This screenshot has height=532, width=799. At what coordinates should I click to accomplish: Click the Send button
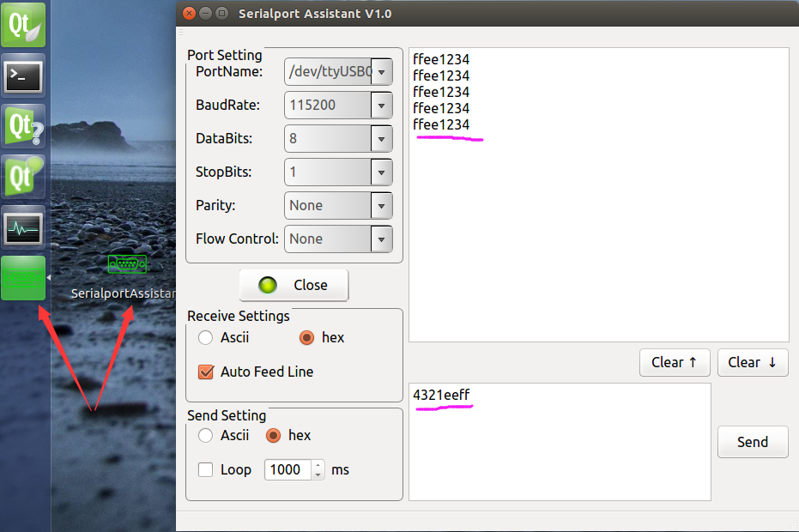(753, 442)
